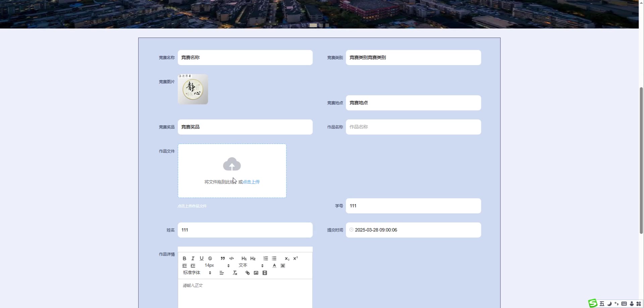644x308 pixels.
Task: Select the first carousel indicator on the banner
Action: 313,25
